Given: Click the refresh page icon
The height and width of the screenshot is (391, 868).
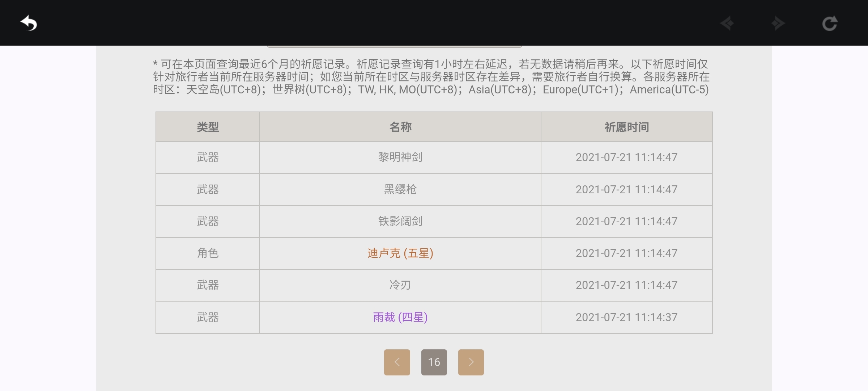Looking at the screenshot, I should click(x=830, y=24).
